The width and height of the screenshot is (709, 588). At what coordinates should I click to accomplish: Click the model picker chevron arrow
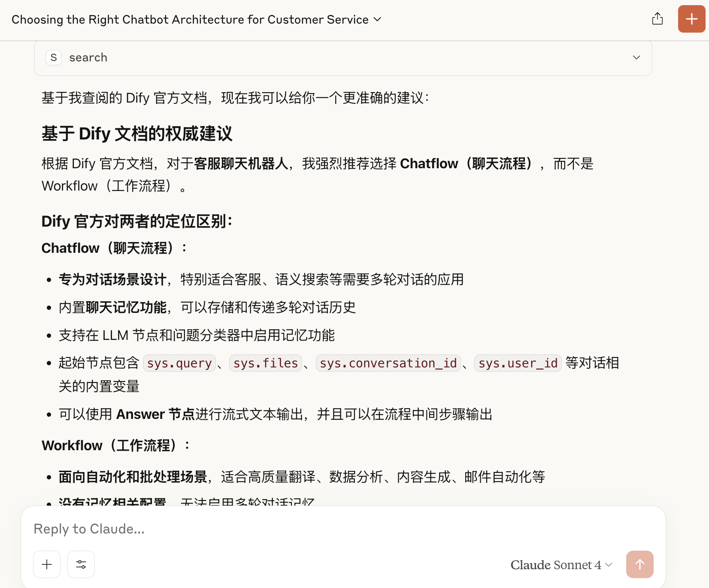click(607, 565)
